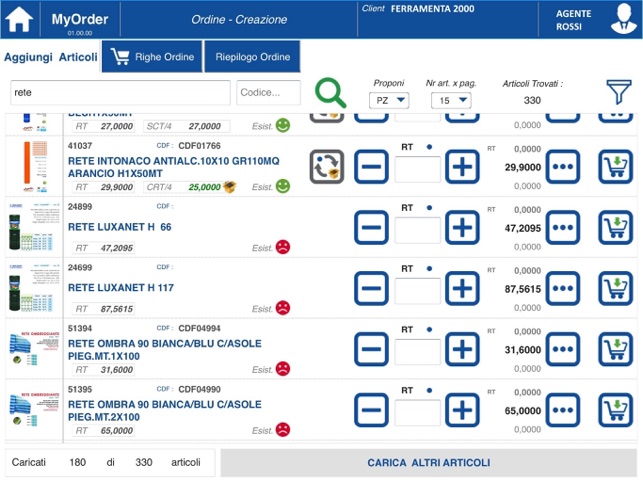The height and width of the screenshot is (482, 643).
Task: Add RETE INTONACO ANTIALC to cart
Action: [x=616, y=167]
